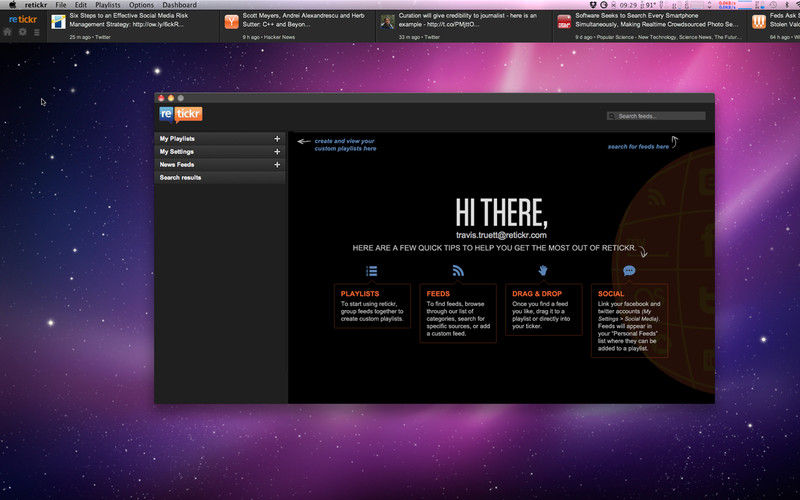Click the DRAG & DROP tip card
This screenshot has width=800, height=500.
[x=543, y=310]
